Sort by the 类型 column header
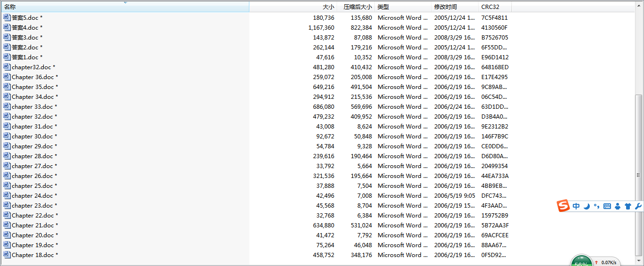This screenshot has width=644, height=266. point(403,7)
